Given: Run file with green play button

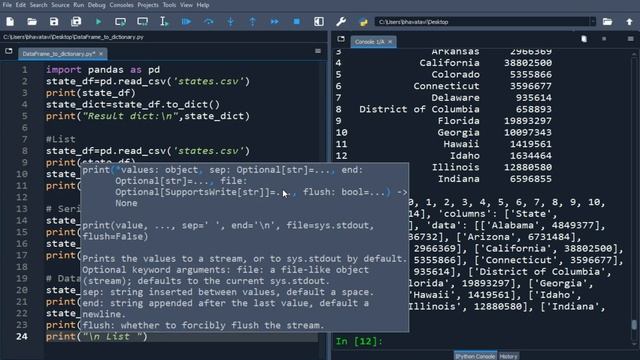Looking at the screenshot, I should [98, 22].
